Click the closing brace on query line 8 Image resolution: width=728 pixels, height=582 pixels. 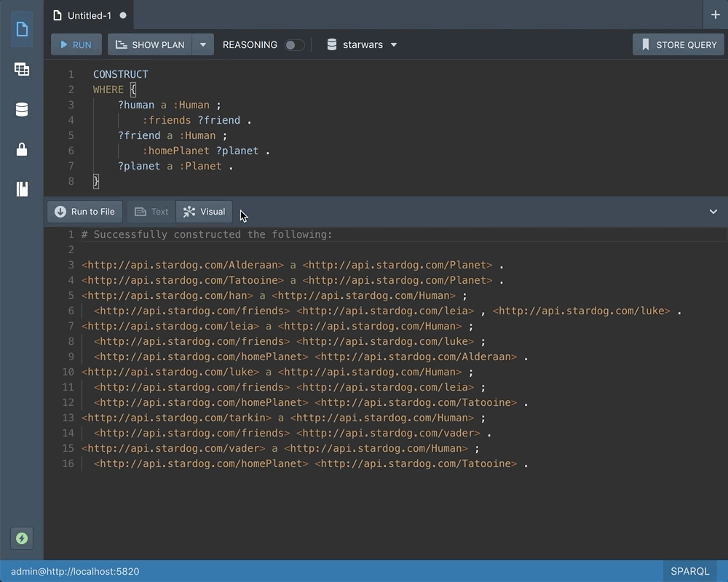[96, 181]
